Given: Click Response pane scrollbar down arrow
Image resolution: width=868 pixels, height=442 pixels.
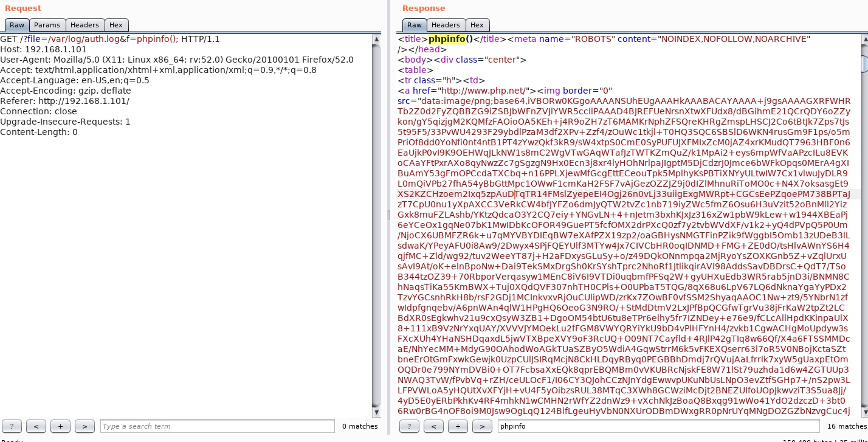Looking at the screenshot, I should click(864, 412).
